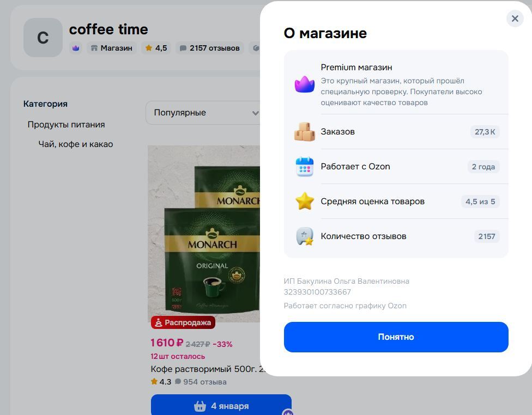
Task: Click the purple Premium crown icon in dialog
Action: tap(304, 84)
